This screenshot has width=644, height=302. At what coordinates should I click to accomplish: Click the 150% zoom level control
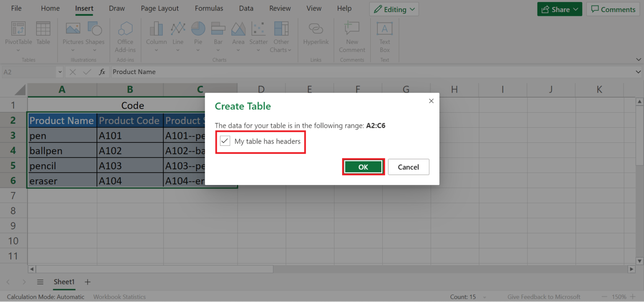[619, 297]
